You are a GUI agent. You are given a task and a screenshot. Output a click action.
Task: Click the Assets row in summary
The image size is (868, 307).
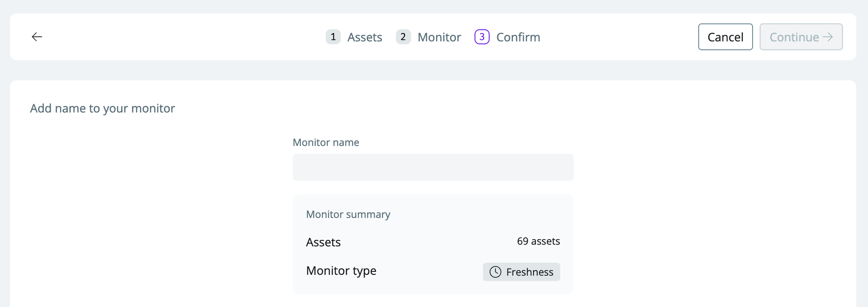(x=433, y=242)
